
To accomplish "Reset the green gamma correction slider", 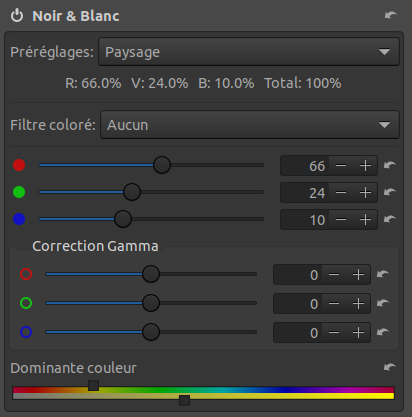I will coord(383,303).
